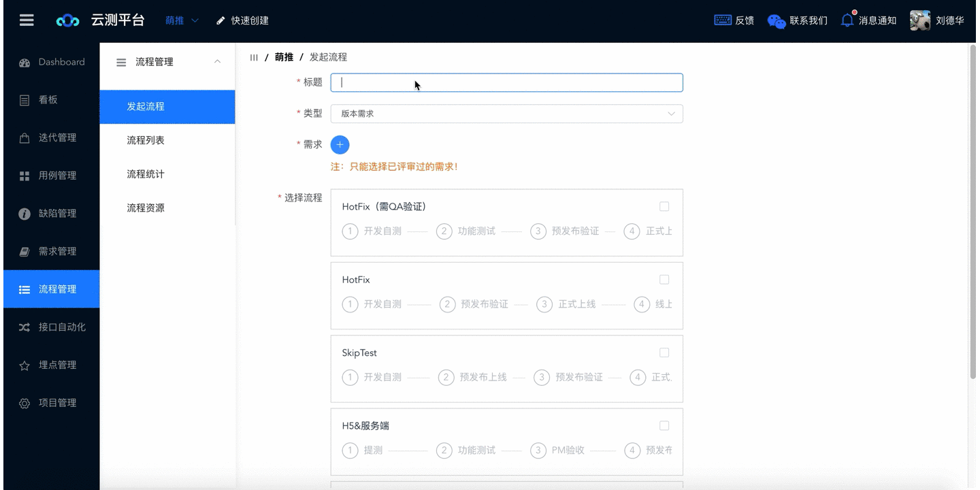
Task: Click the 萌推 breadcrumb link
Action: 284,57
